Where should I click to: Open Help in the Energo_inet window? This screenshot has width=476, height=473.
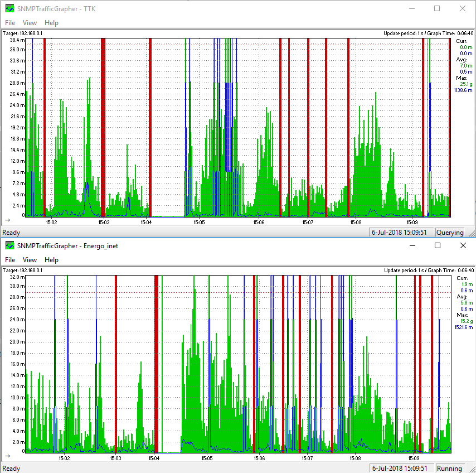51,260
